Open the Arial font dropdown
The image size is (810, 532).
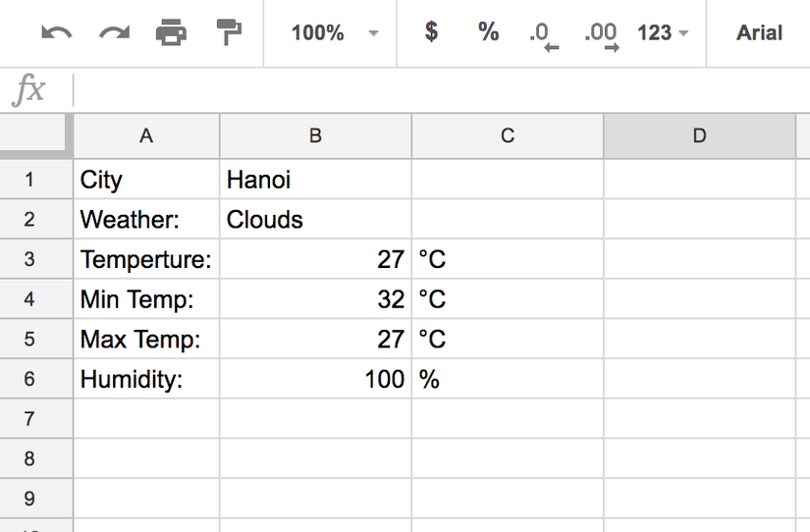[759, 33]
